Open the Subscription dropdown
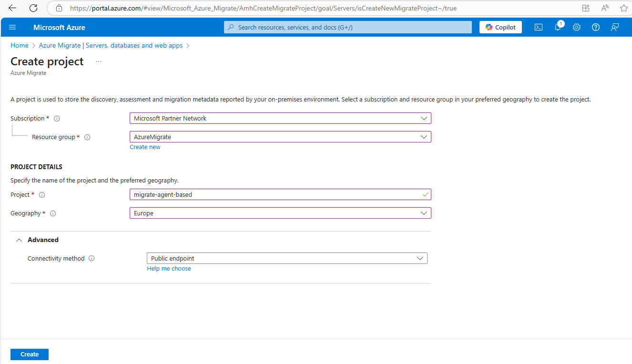The image size is (632, 364). tap(280, 118)
